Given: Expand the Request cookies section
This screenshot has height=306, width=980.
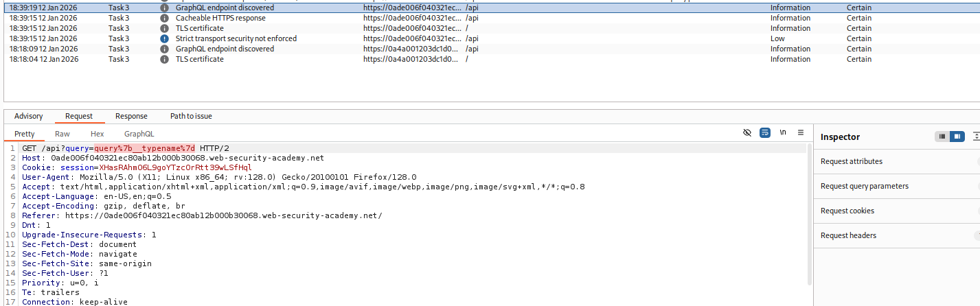Looking at the screenshot, I should coord(847,211).
